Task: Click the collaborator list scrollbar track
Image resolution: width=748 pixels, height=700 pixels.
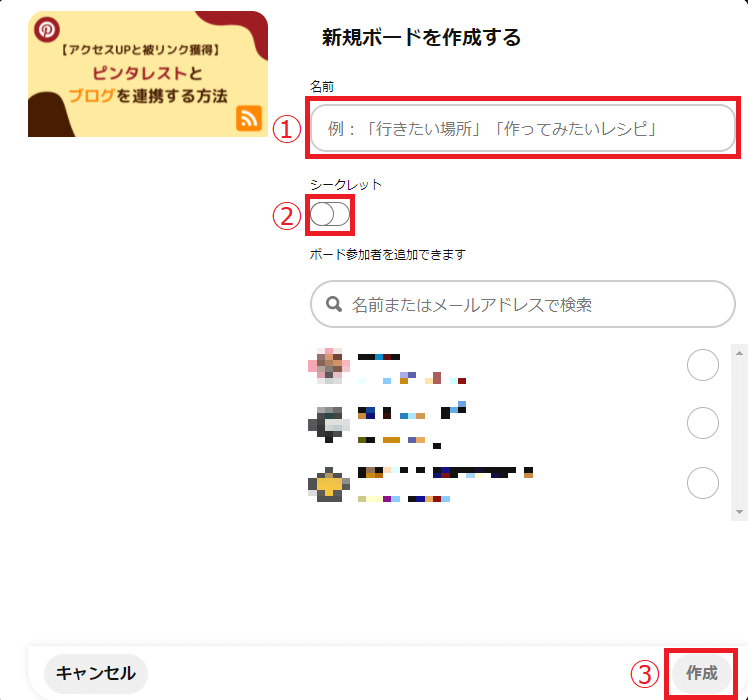Action: [739, 432]
